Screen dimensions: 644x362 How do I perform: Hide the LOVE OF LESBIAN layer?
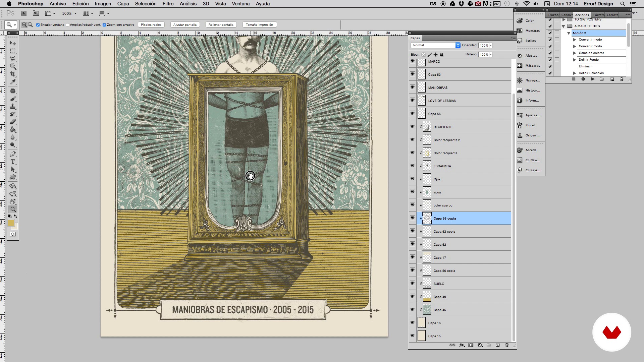tap(412, 100)
